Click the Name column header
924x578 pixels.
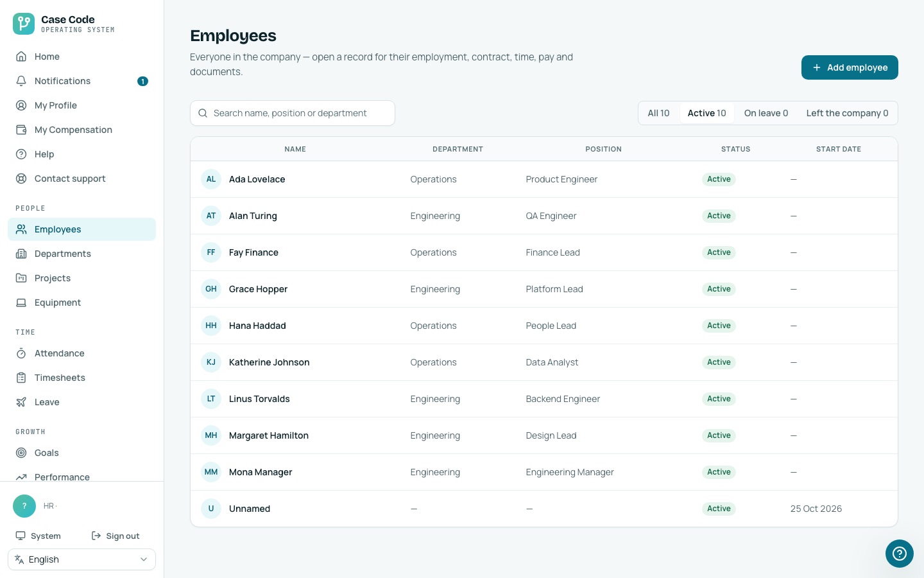tap(295, 149)
